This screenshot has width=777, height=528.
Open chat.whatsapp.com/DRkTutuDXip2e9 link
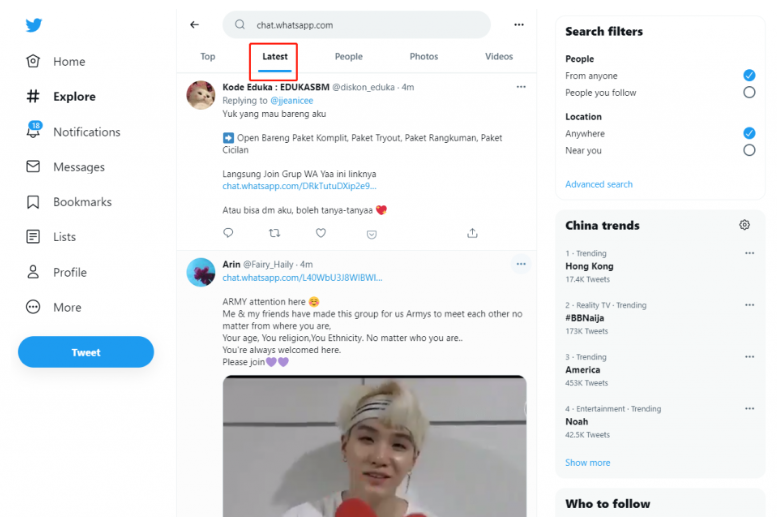click(x=299, y=186)
